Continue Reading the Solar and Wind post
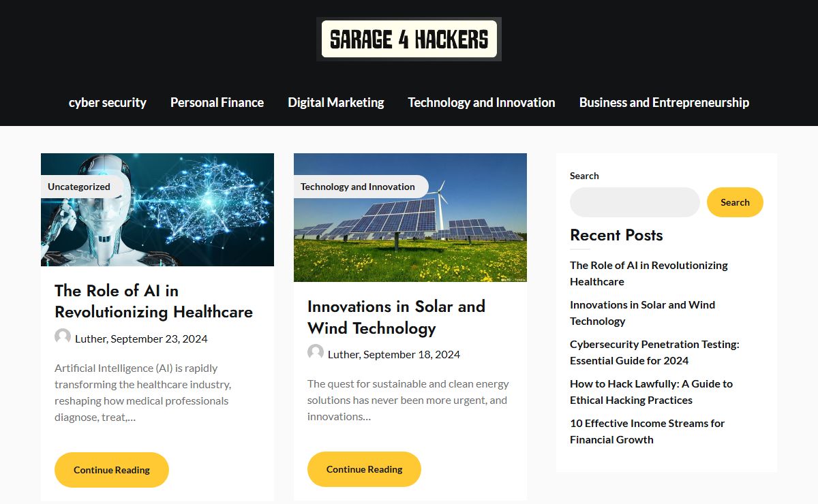This screenshot has width=818, height=504. coord(364,469)
